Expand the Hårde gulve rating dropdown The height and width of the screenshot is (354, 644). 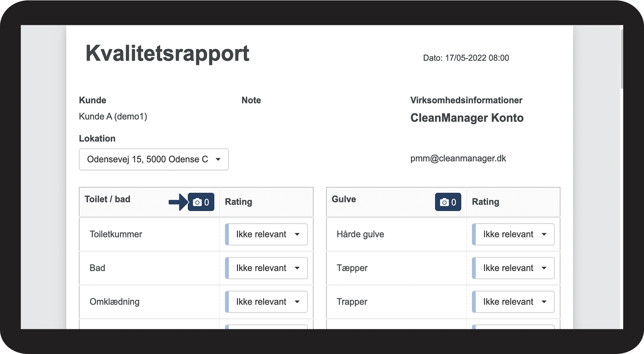(x=513, y=234)
